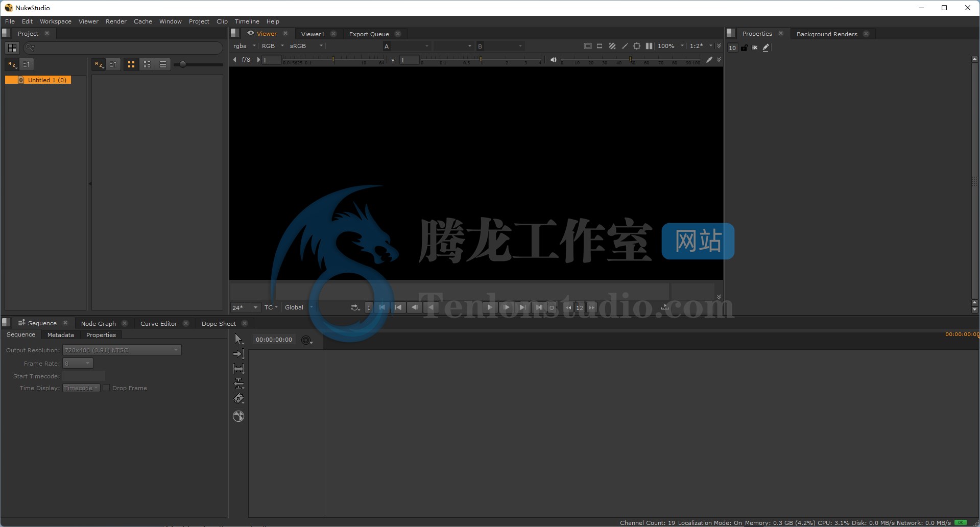Open the sRGB colorspace dropdown
980x527 pixels.
pos(306,46)
